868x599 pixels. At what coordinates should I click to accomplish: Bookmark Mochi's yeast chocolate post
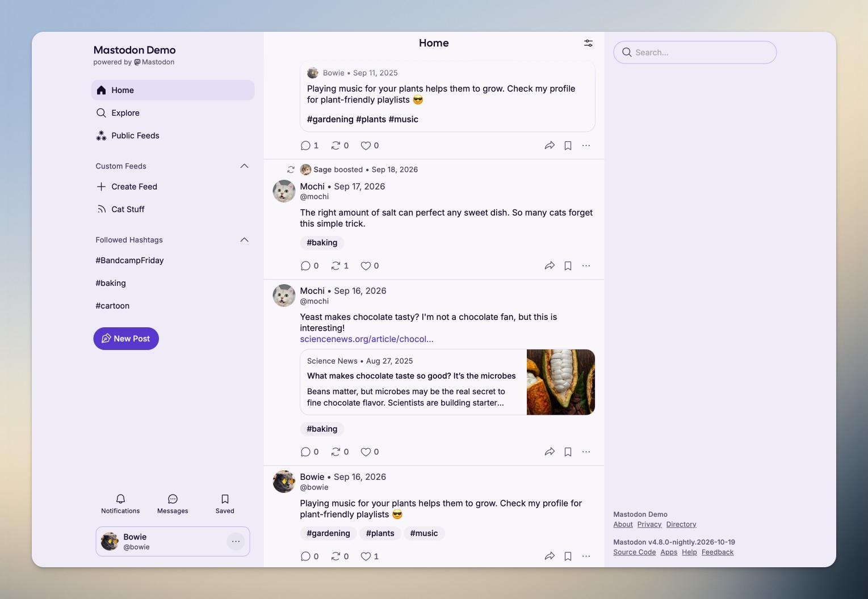tap(568, 452)
